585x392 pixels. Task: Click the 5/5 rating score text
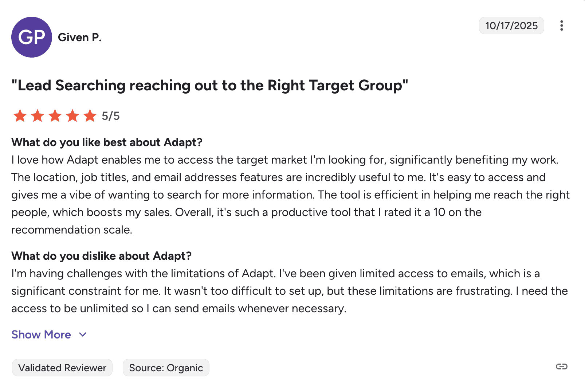111,116
